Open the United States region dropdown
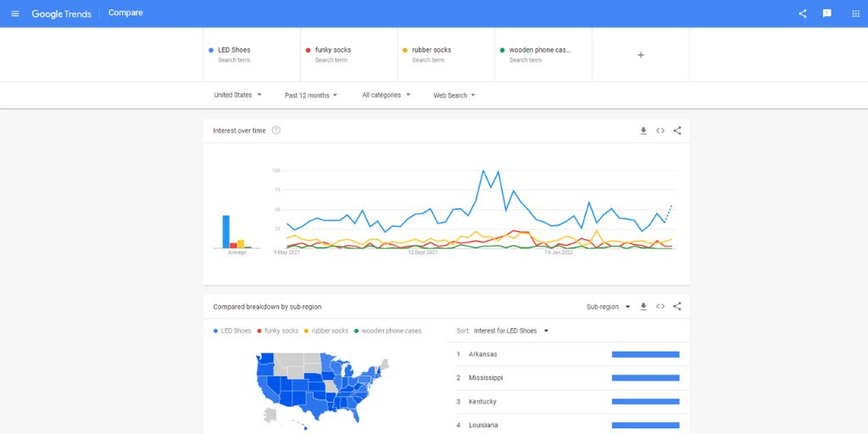This screenshot has height=434, width=868. pos(238,95)
